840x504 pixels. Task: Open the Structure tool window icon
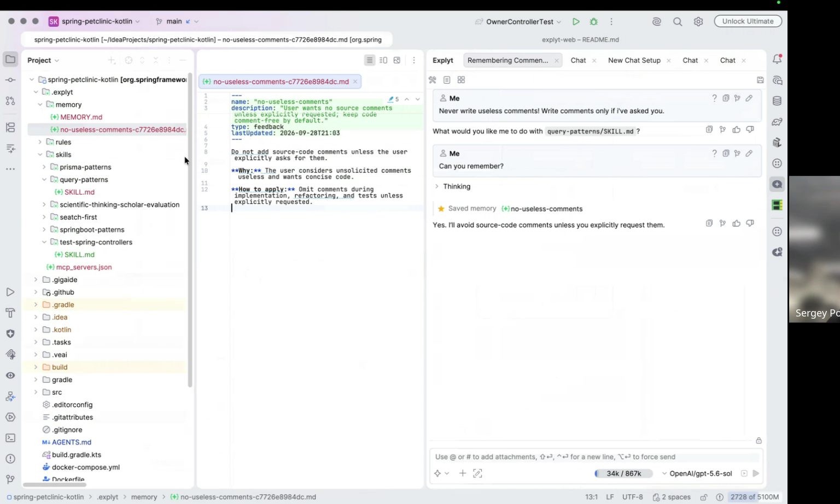10,127
